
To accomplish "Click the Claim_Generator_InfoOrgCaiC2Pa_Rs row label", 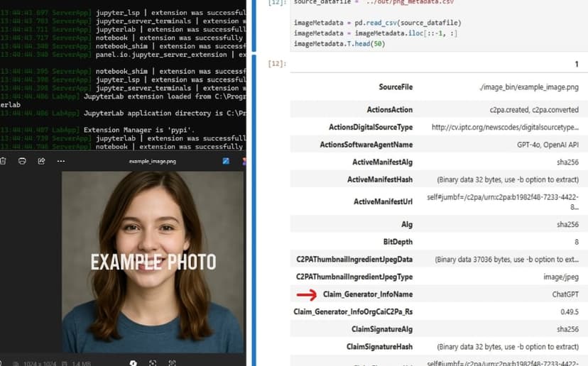I will pyautogui.click(x=353, y=311).
